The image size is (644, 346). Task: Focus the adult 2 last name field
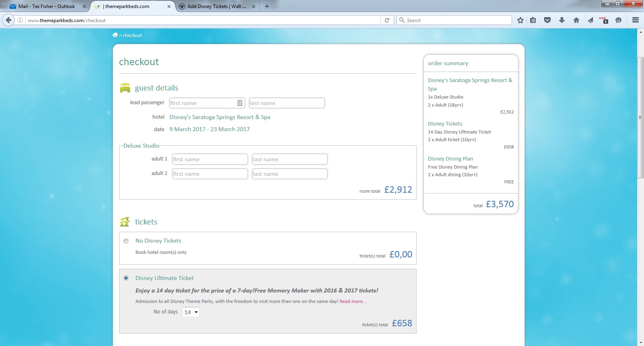[289, 174]
